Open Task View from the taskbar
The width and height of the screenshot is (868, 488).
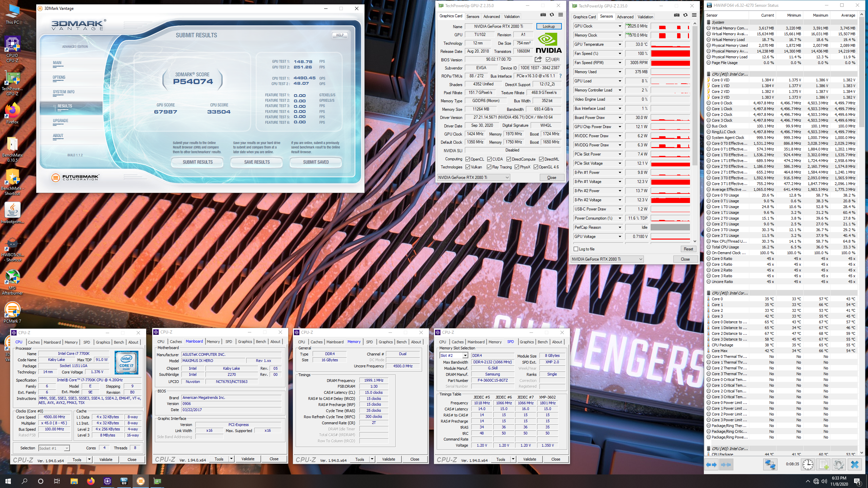click(57, 481)
